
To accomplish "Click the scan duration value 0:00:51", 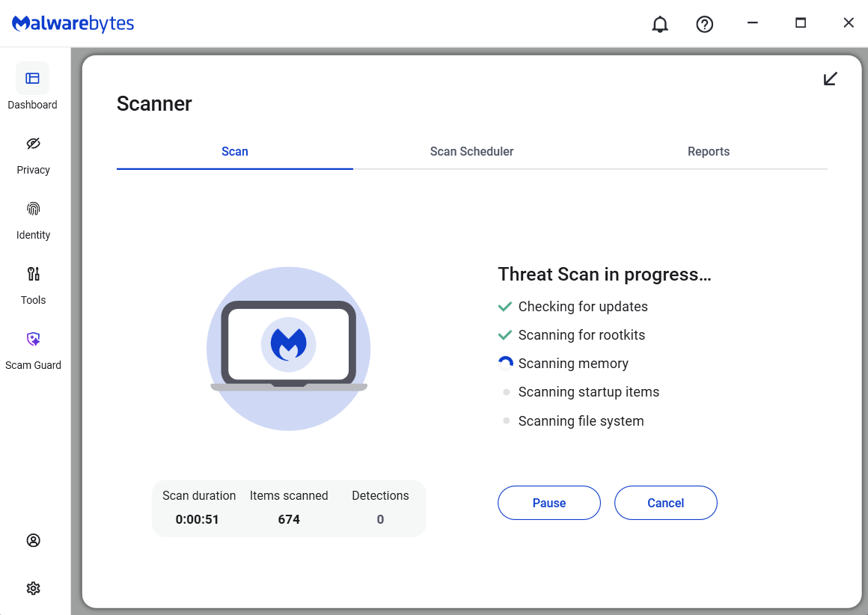I will point(197,519).
